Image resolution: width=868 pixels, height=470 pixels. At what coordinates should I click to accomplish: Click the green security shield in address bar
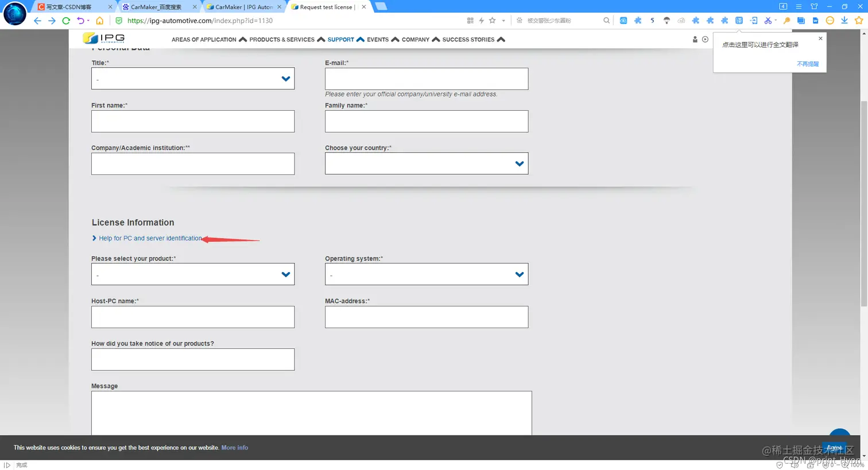click(x=119, y=21)
